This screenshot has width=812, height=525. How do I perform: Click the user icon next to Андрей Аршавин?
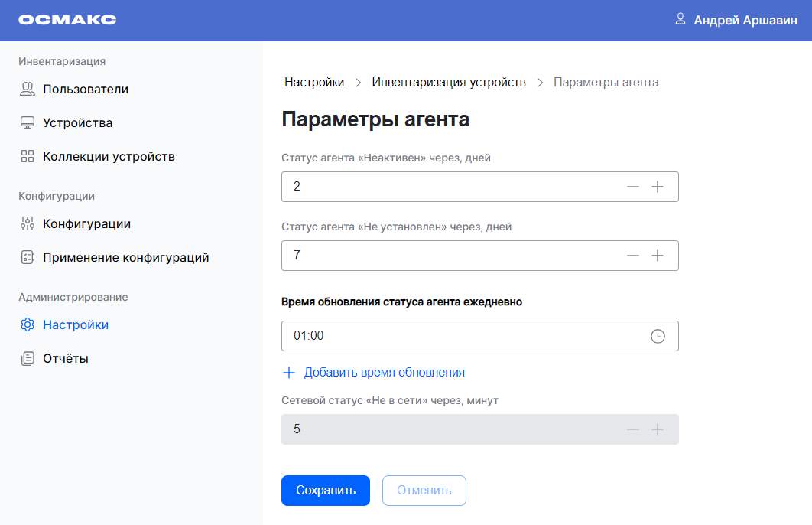coord(680,20)
